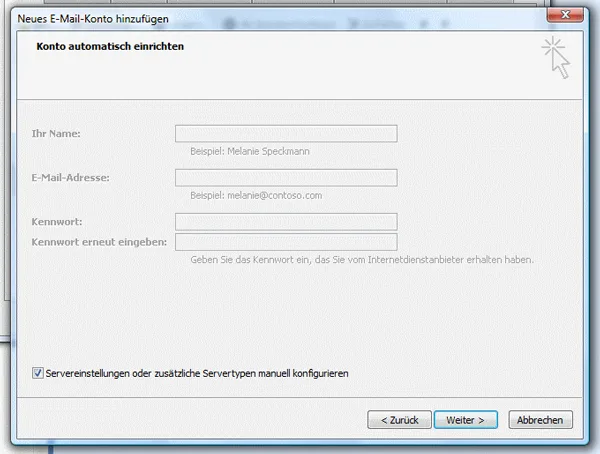The image size is (600, 454).
Task: Click the Kennwort label
Action: pos(57,222)
